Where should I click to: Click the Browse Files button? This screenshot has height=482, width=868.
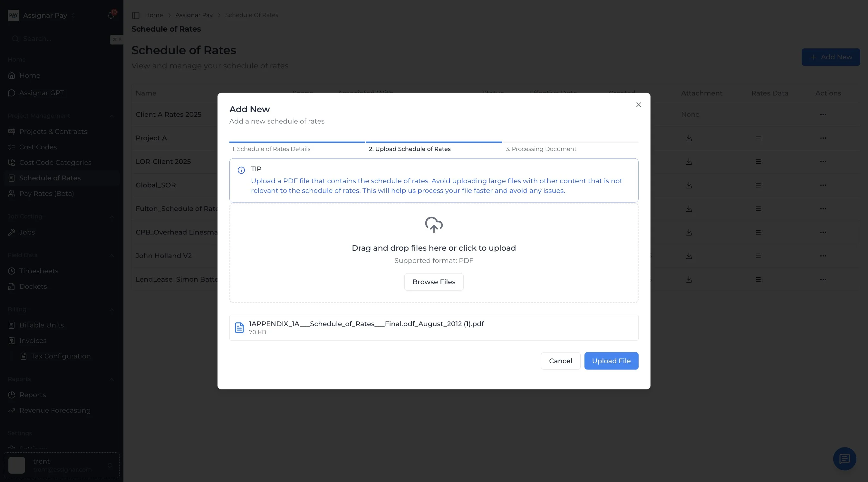click(434, 282)
